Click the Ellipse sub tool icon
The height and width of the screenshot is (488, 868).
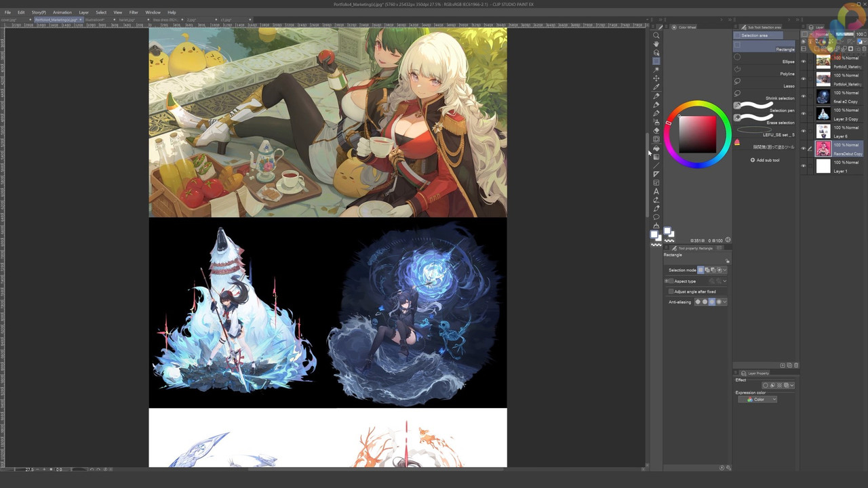coord(737,58)
